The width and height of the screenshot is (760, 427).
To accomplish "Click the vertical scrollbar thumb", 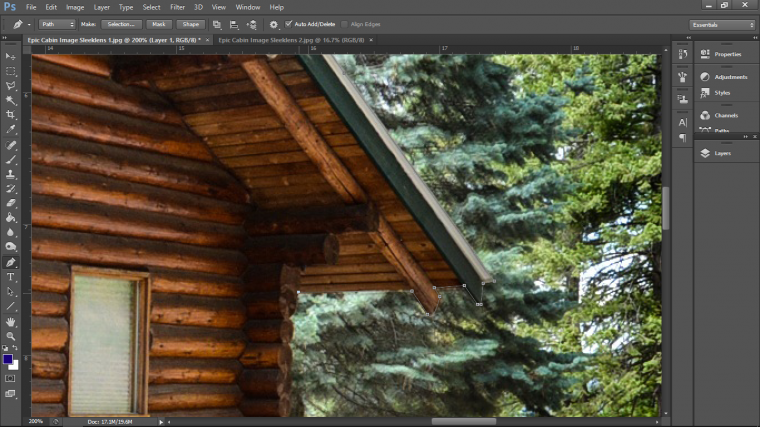I will tap(666, 208).
